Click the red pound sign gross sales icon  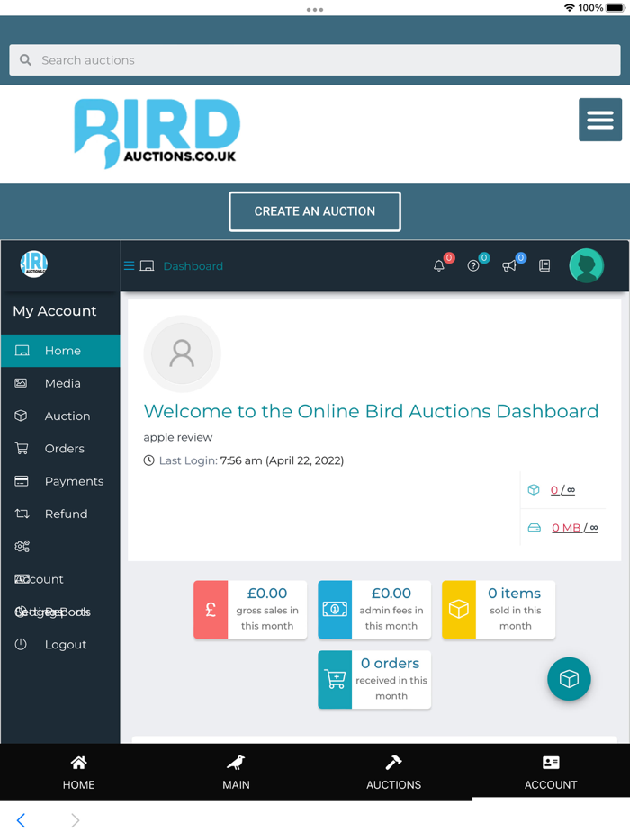point(211,610)
